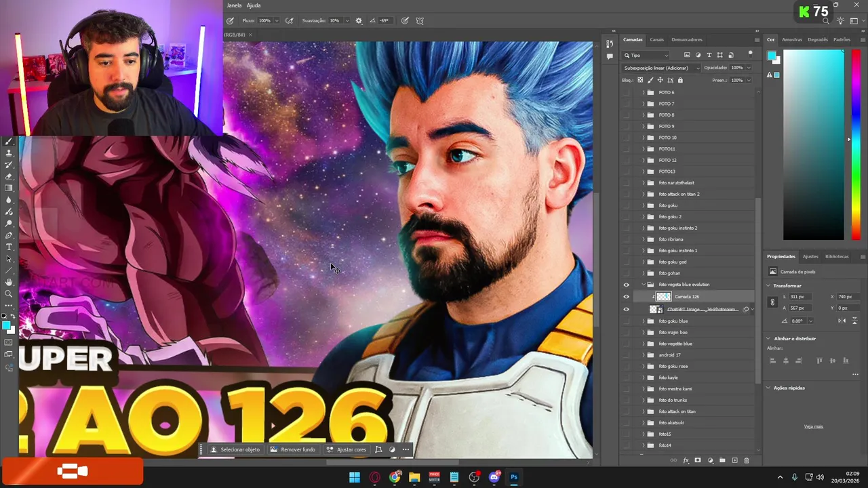Open the Opacidade value dropdown
The width and height of the screenshot is (868, 488).
[x=749, y=68]
